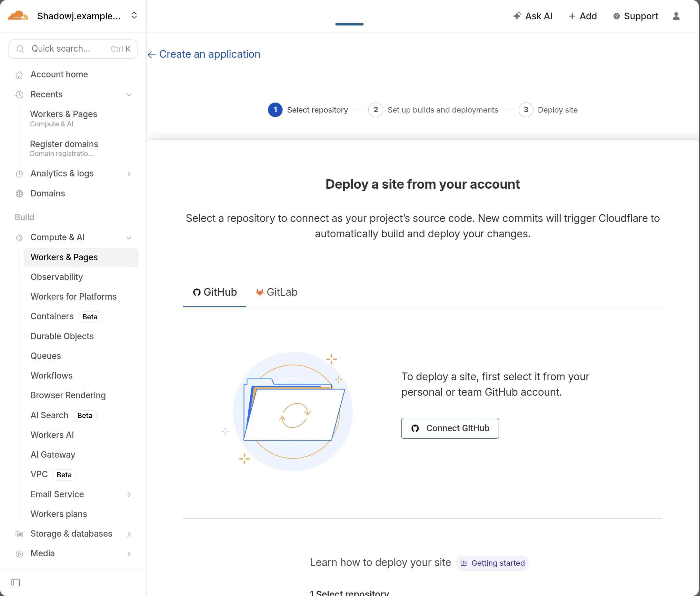Click the Cloudflare logo icon
The image size is (700, 596).
[x=17, y=15]
